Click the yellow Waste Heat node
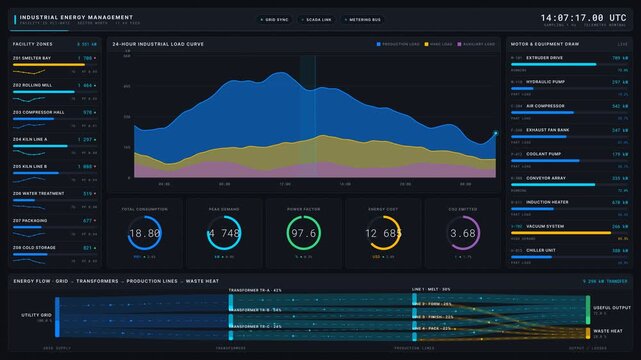This screenshot has height=360, width=641. point(588,333)
